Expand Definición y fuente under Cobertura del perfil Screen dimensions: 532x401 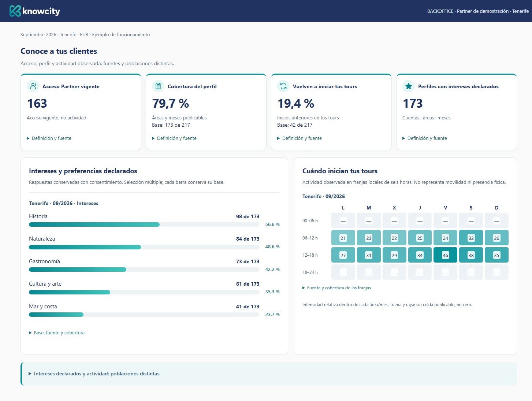[x=174, y=138]
